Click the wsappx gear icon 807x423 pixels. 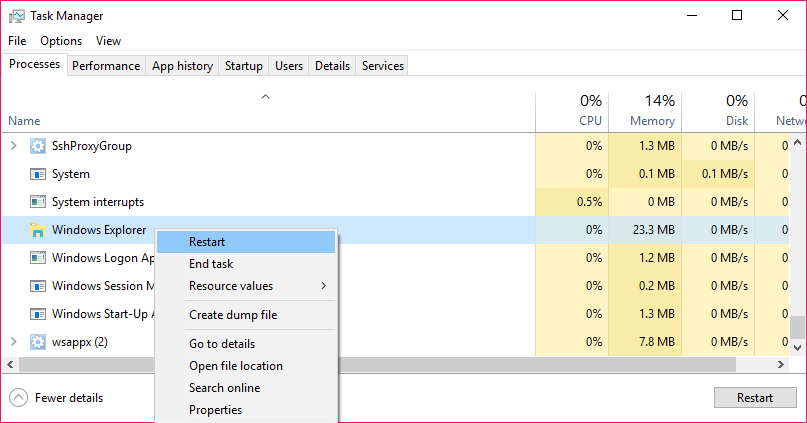38,342
